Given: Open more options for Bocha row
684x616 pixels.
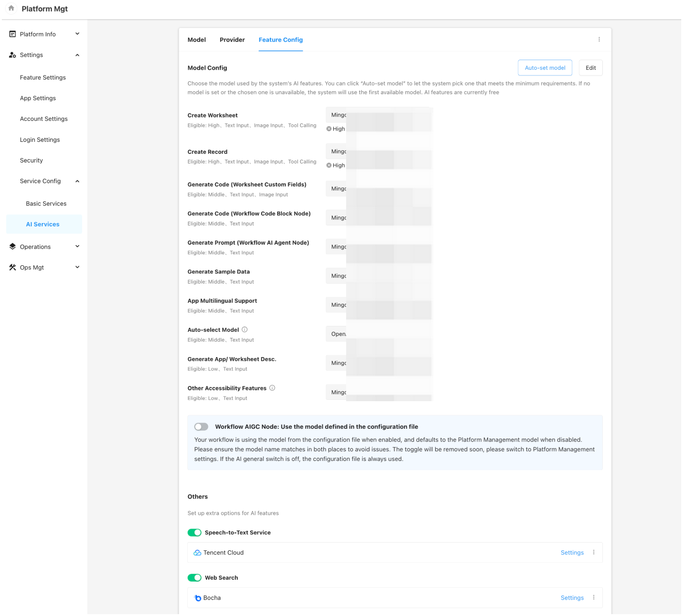Looking at the screenshot, I should coord(594,597).
